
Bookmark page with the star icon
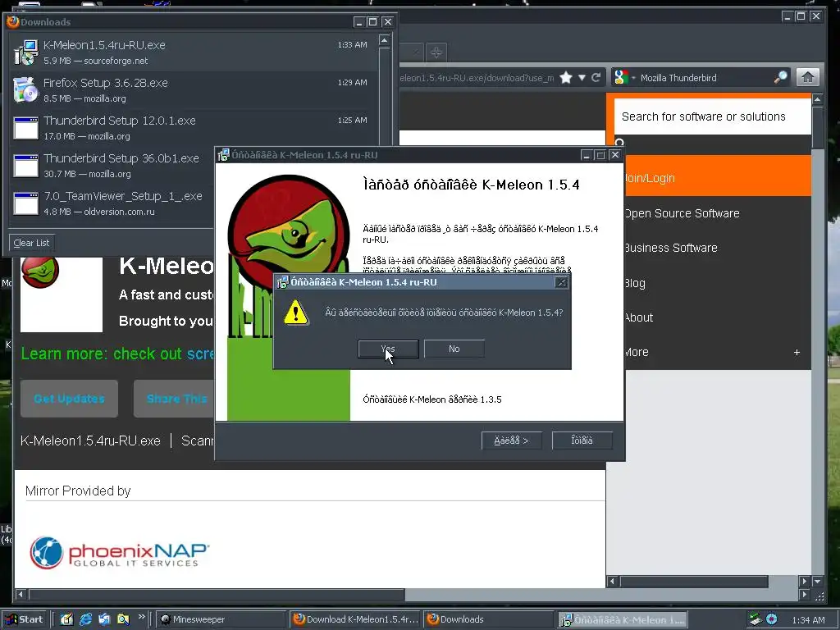(x=566, y=78)
